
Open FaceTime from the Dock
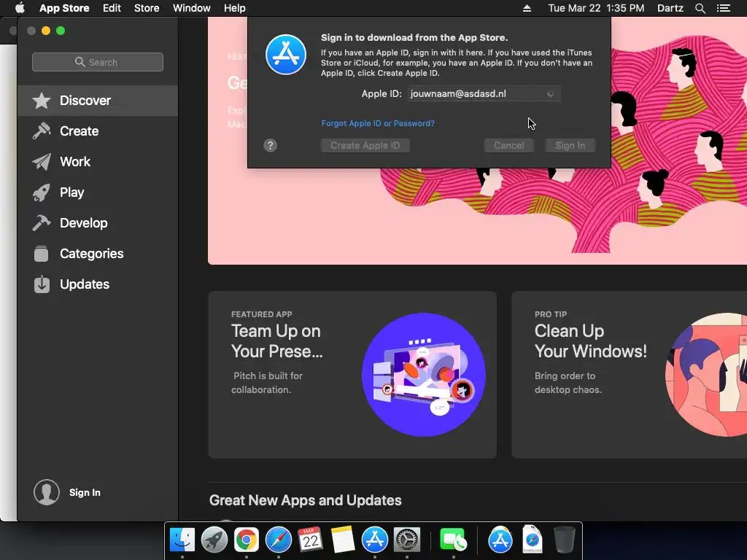pos(453,540)
